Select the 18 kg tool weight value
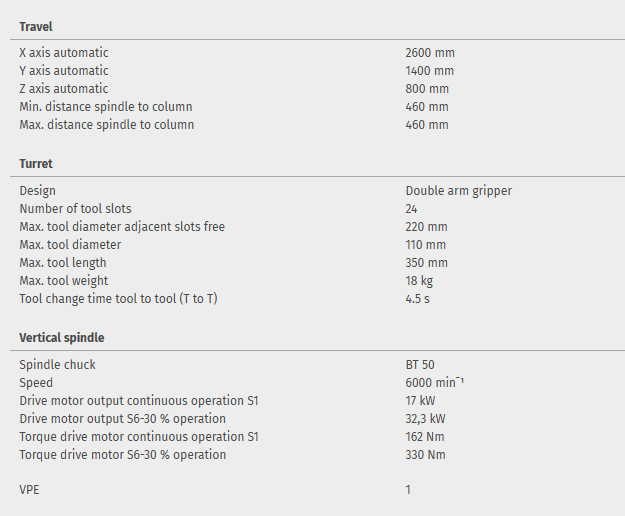This screenshot has width=625, height=516. (x=420, y=281)
